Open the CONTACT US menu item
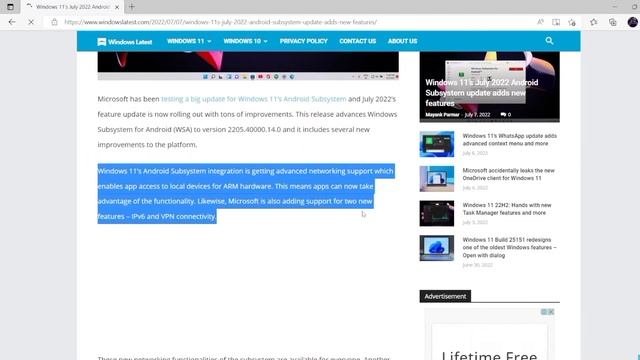Image resolution: width=640 pixels, height=360 pixels. pyautogui.click(x=357, y=41)
